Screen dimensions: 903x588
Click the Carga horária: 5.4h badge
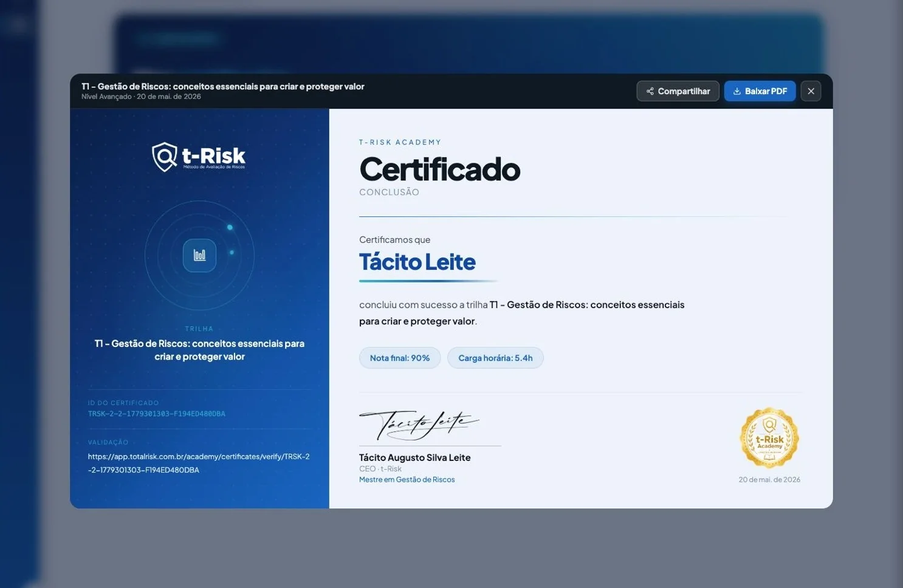pos(495,358)
